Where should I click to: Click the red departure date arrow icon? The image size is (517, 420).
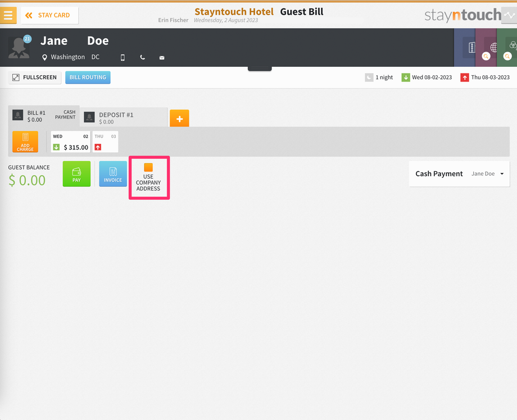465,77
